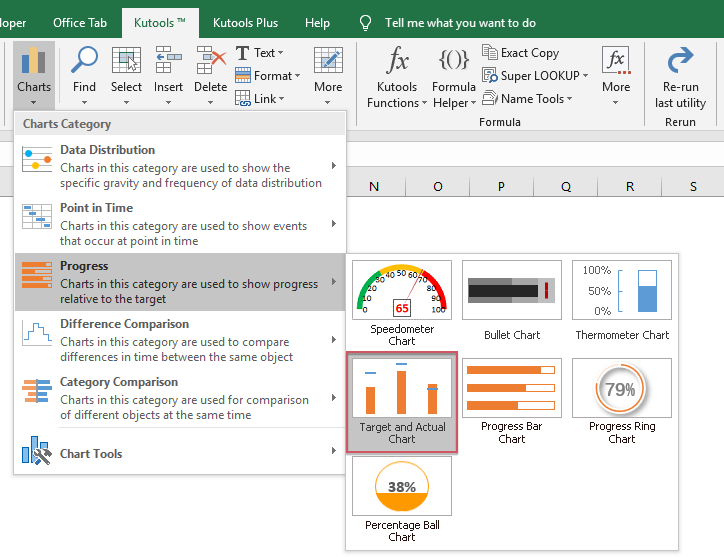Open the Select tool icon
The width and height of the screenshot is (724, 557).
pyautogui.click(x=126, y=60)
